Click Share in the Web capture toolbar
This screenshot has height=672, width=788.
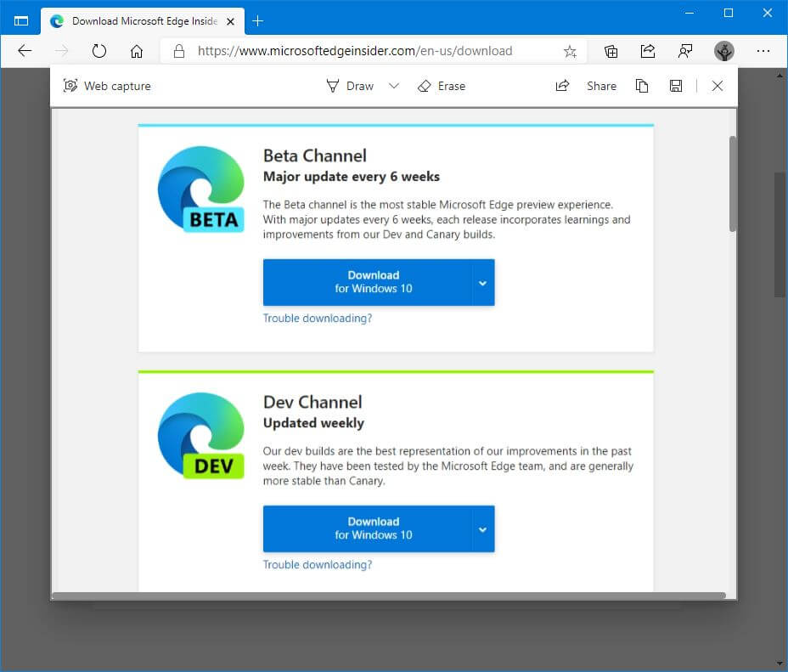(x=586, y=86)
